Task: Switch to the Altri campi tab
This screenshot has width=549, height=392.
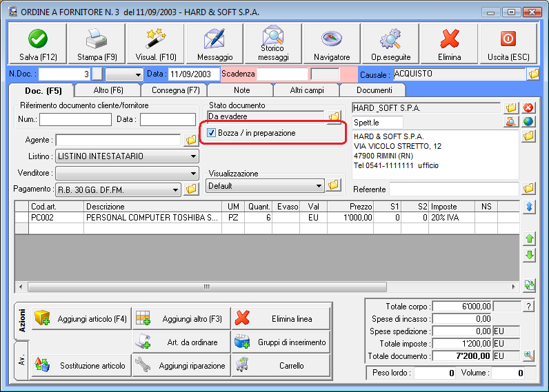Action: pyautogui.click(x=307, y=90)
